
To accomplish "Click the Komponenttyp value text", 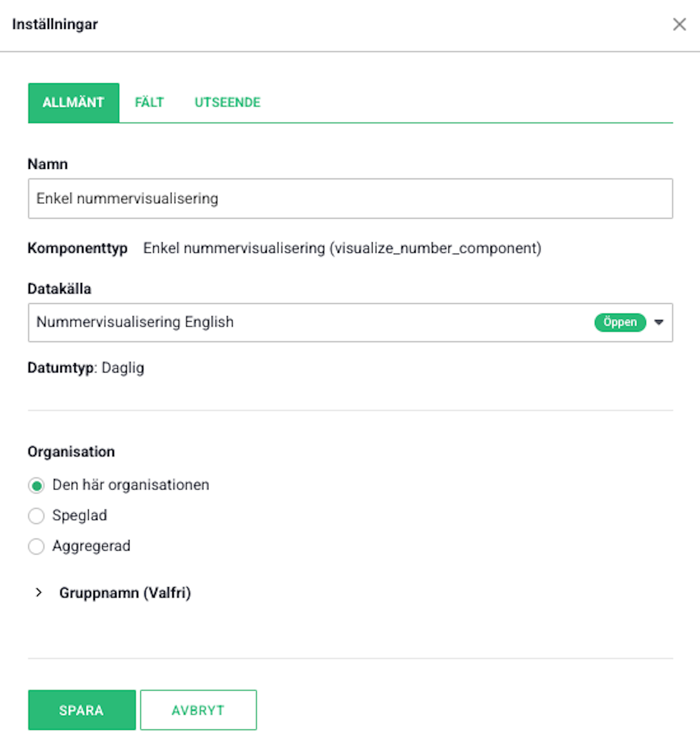I will tap(342, 248).
